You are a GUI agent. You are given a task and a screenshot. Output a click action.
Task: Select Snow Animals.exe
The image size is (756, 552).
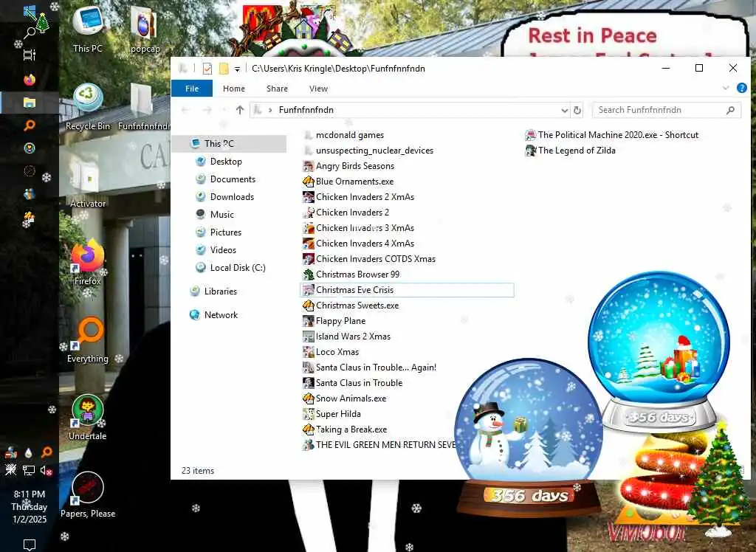pyautogui.click(x=344, y=399)
